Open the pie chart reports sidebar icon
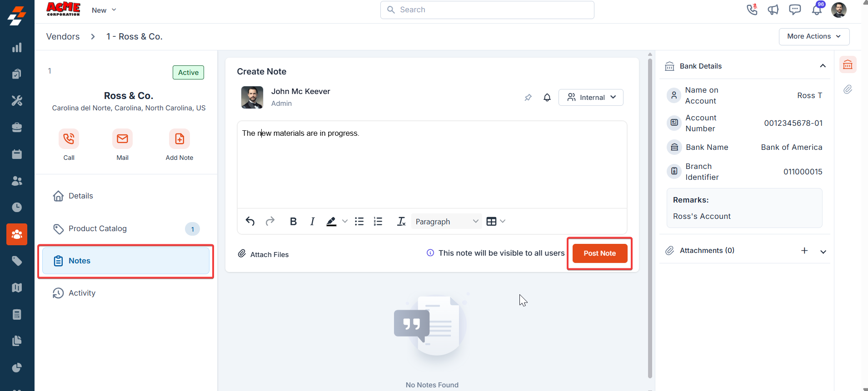 [x=17, y=367]
